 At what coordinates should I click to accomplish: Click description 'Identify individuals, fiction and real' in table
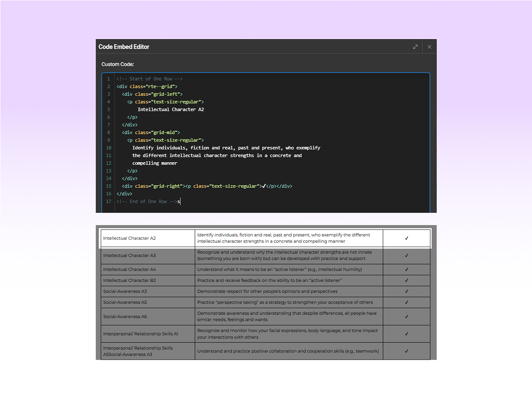pos(284,238)
